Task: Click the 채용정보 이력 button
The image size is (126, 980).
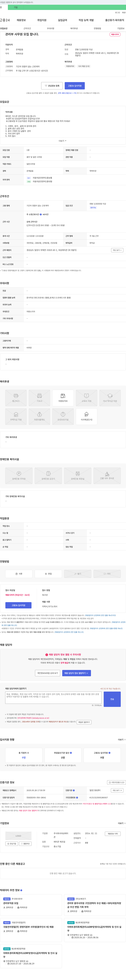Action: 113,833
